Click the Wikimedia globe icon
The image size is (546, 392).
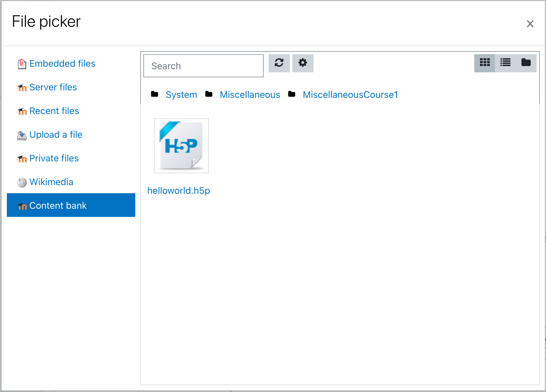(x=22, y=182)
